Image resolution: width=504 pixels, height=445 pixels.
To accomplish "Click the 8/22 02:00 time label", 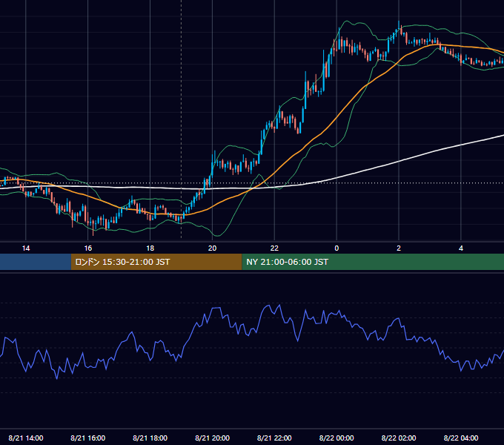I will click(x=399, y=438).
